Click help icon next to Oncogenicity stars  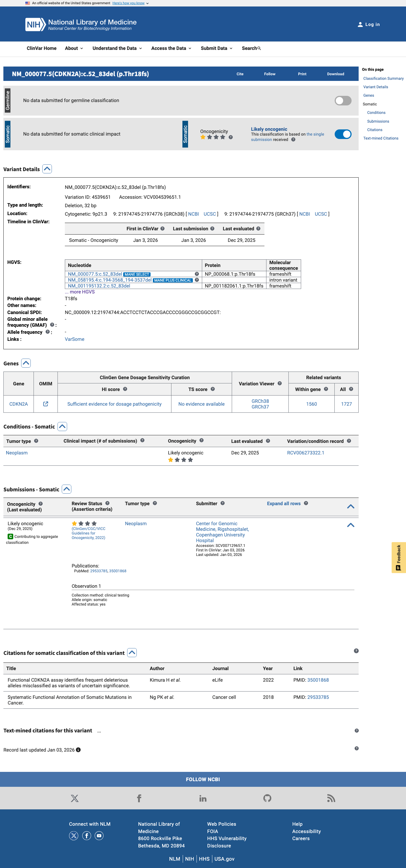click(230, 137)
